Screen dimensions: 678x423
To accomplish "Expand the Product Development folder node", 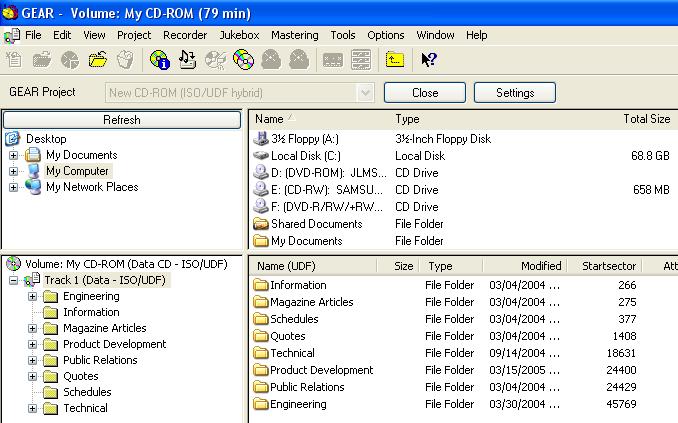I will coord(32,344).
